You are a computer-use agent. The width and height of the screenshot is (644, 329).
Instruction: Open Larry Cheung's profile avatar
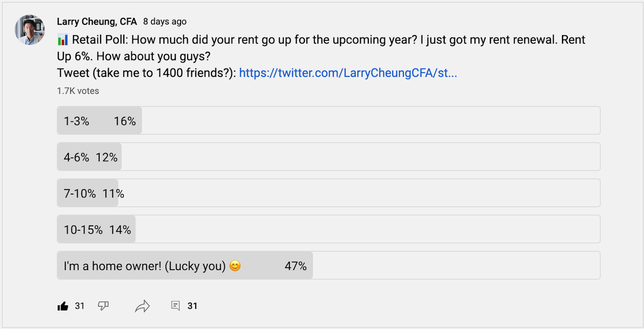point(30,30)
